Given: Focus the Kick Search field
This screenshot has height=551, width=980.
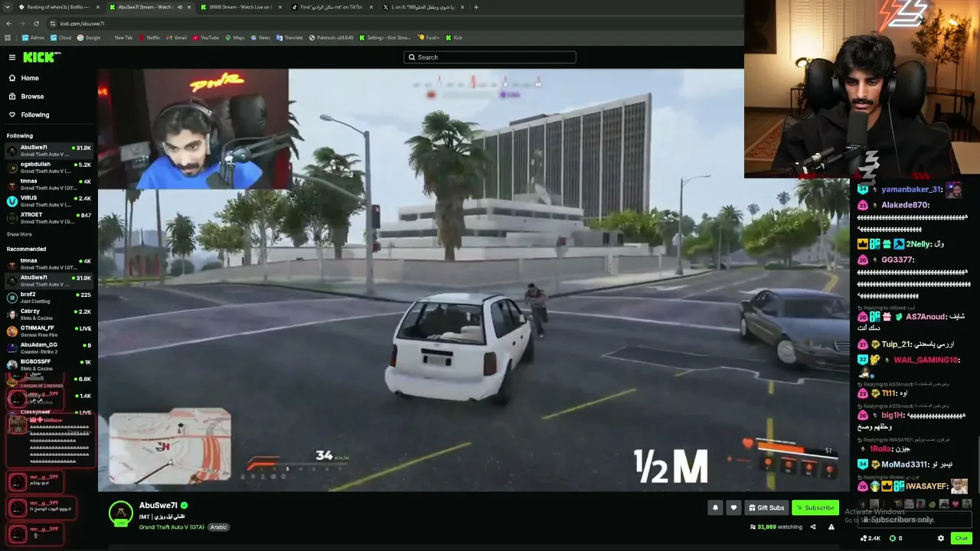Looking at the screenshot, I should point(490,57).
